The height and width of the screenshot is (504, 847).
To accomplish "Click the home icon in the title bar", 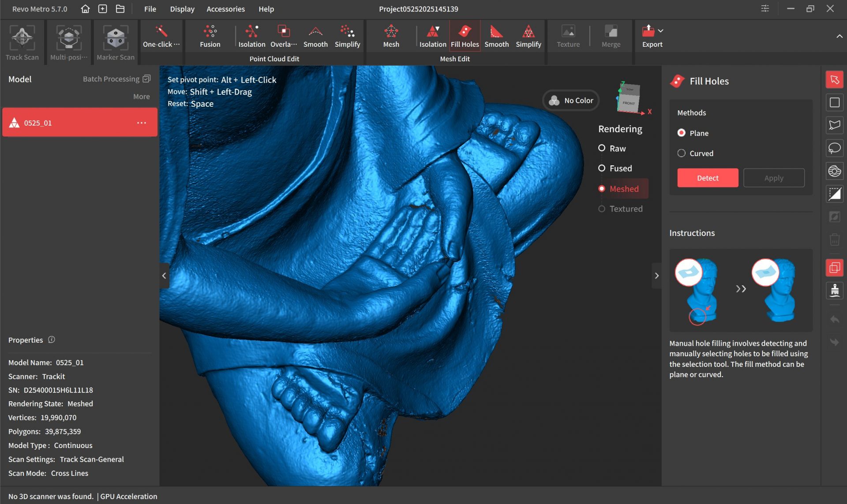I will 85,9.
